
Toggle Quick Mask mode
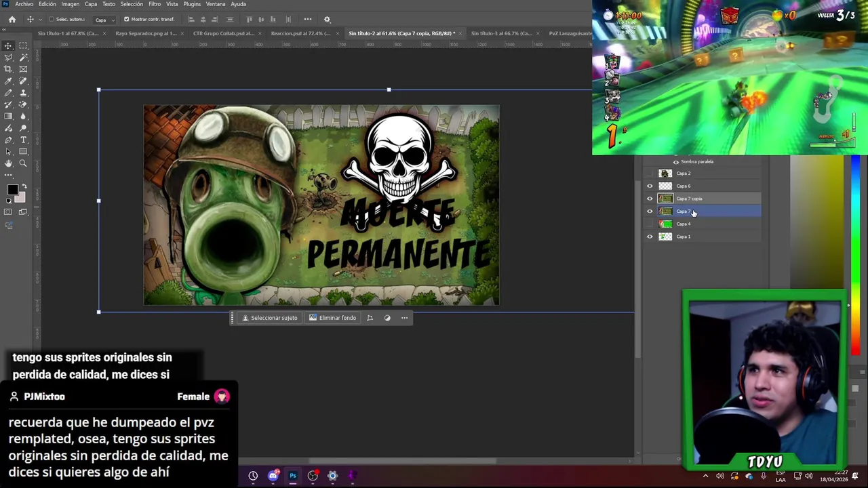point(8,212)
